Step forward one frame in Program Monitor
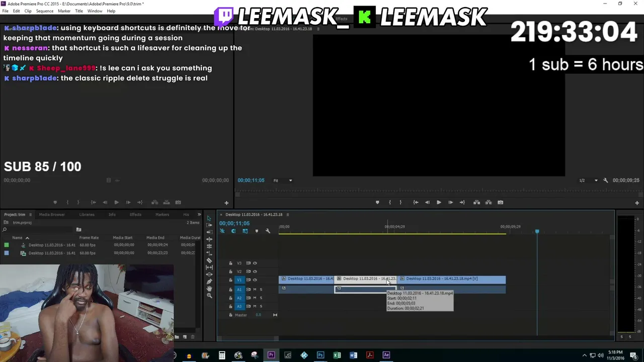Viewport: 644px width, 362px height. [450, 202]
